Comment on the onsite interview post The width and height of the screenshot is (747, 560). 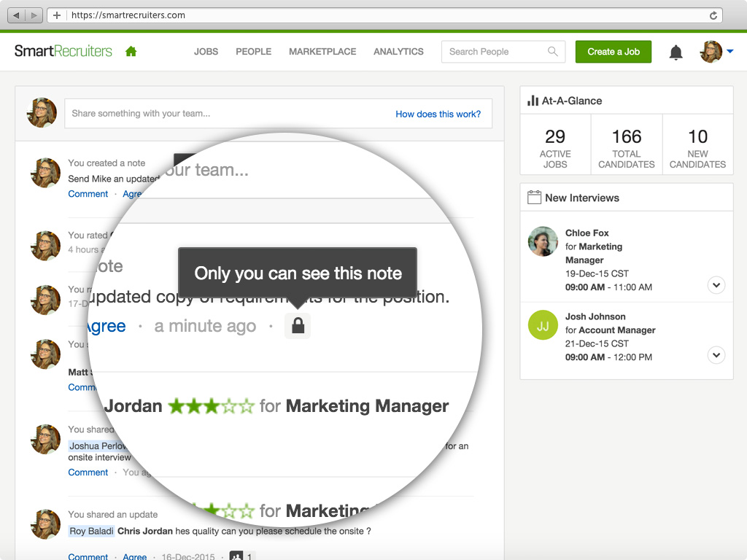pos(88,472)
